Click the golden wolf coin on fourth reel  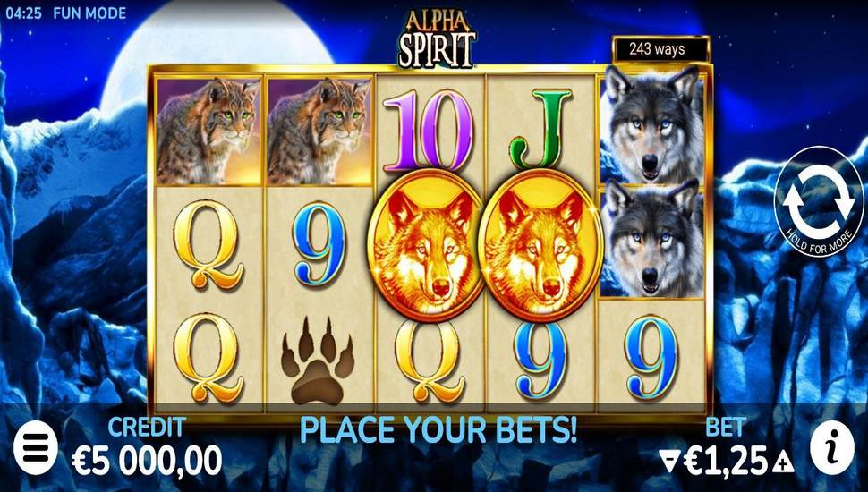point(540,246)
